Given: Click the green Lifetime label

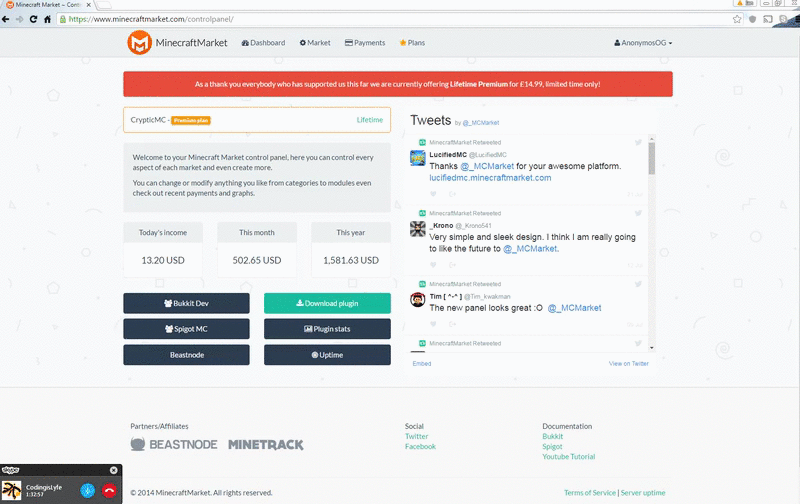Looking at the screenshot, I should (x=369, y=120).
